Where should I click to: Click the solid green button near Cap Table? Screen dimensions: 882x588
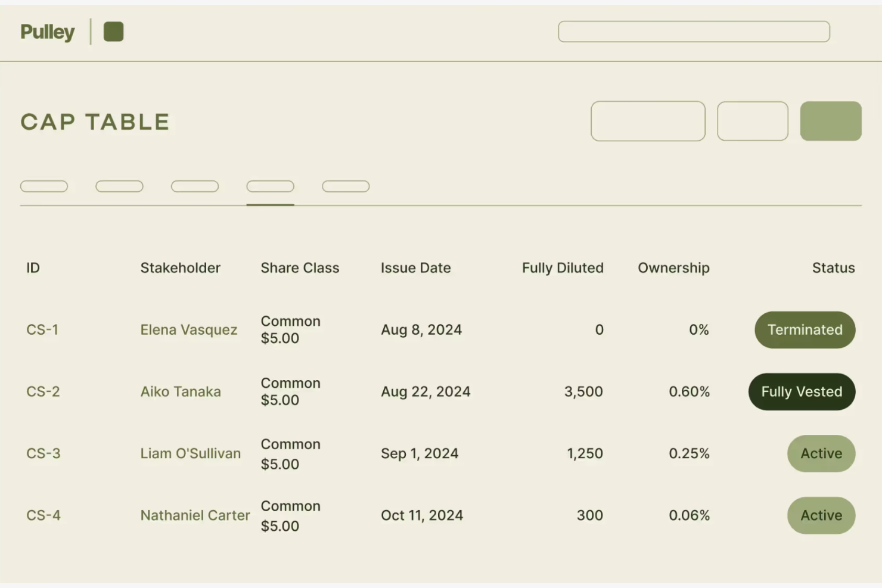830,121
